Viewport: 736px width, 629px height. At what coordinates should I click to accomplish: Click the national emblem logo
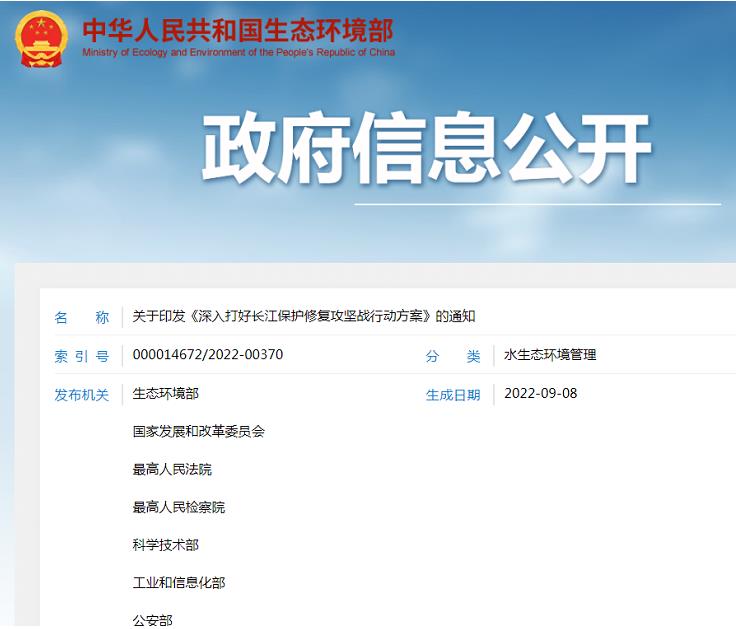(x=41, y=39)
